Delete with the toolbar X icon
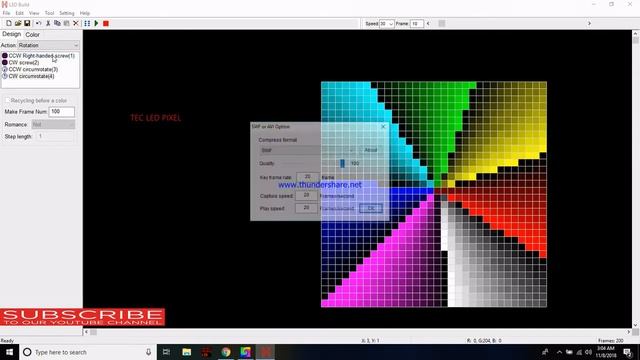The width and height of the screenshot is (640, 360). click(76, 23)
